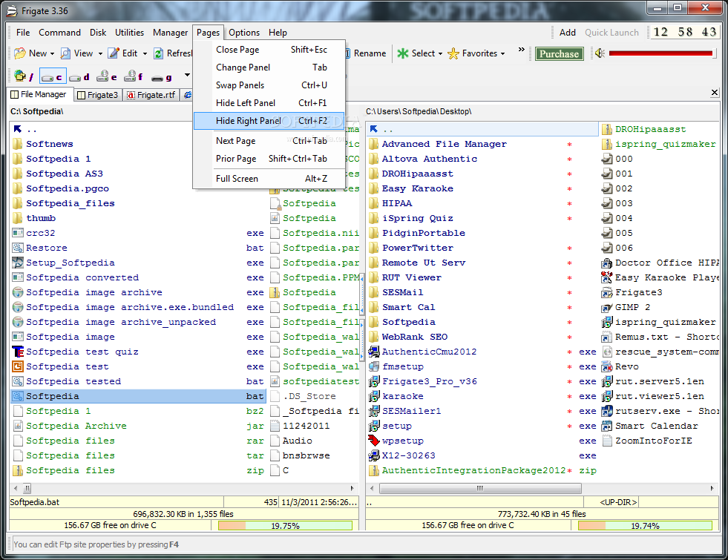Click the Rename button
Screen dimensions: 728x560
367,53
